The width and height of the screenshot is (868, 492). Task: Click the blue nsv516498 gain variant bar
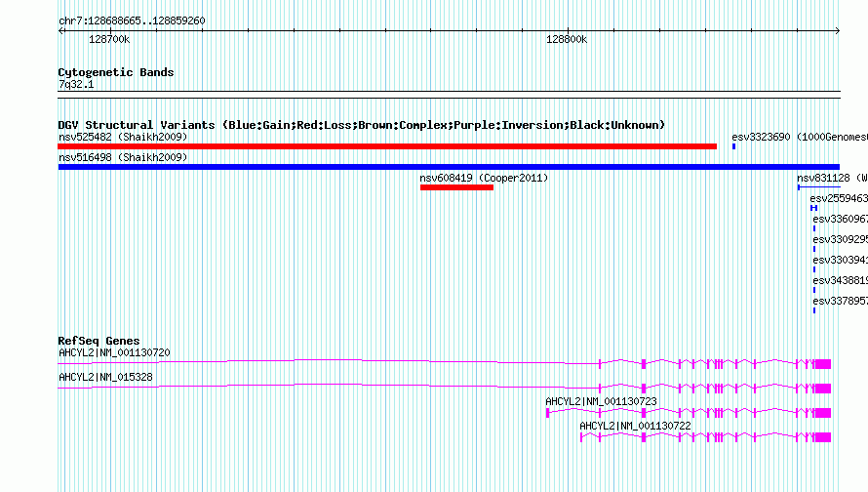coord(449,167)
